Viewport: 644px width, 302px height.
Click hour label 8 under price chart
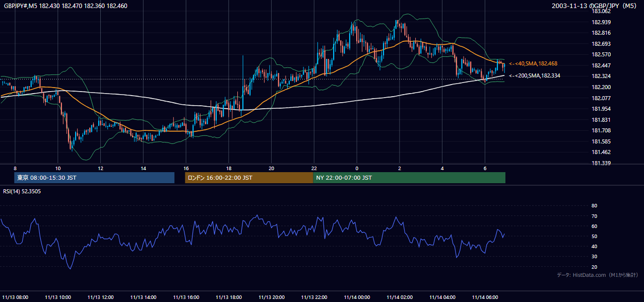tap(15, 168)
